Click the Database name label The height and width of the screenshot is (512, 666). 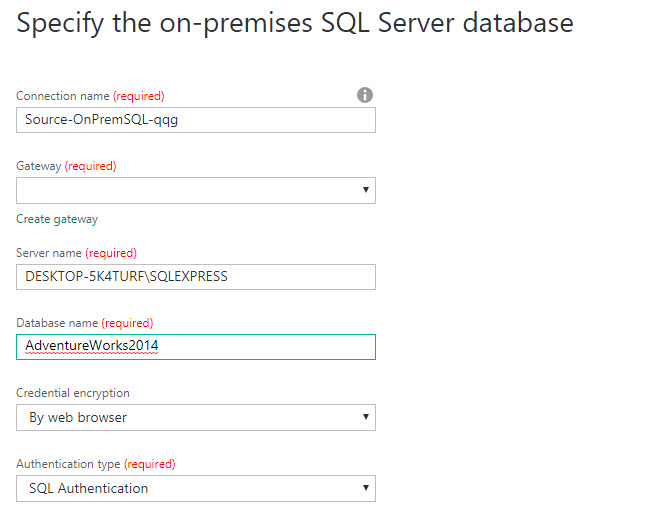(x=57, y=323)
